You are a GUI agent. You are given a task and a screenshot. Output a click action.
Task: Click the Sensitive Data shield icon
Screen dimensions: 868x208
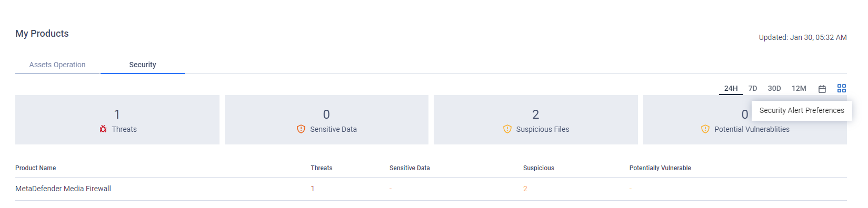click(x=301, y=129)
